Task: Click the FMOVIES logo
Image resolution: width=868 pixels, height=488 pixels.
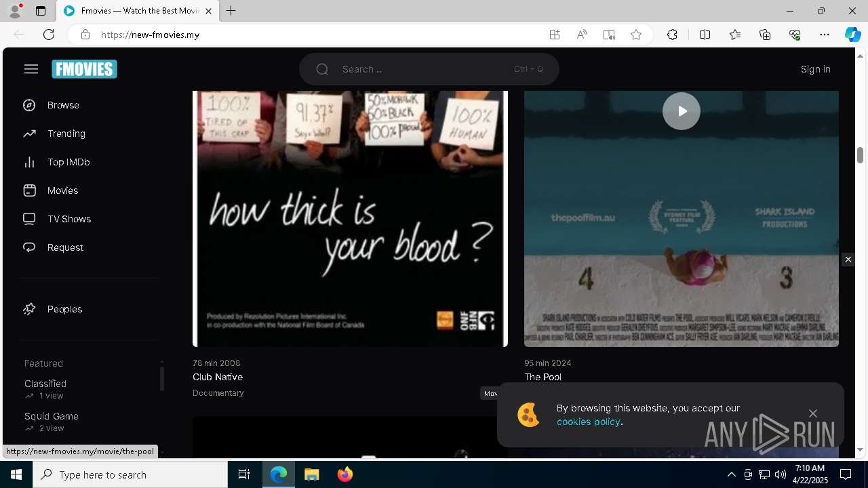Action: coord(85,69)
